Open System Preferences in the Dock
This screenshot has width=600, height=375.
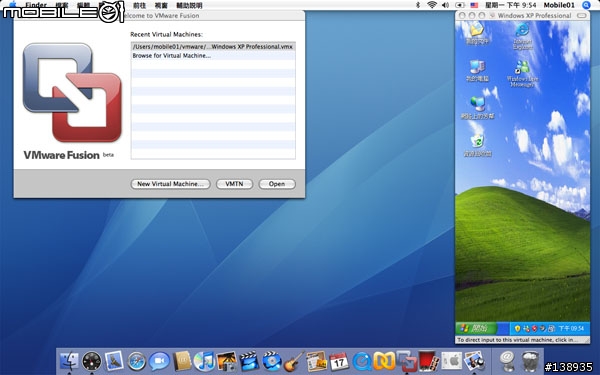click(x=452, y=361)
